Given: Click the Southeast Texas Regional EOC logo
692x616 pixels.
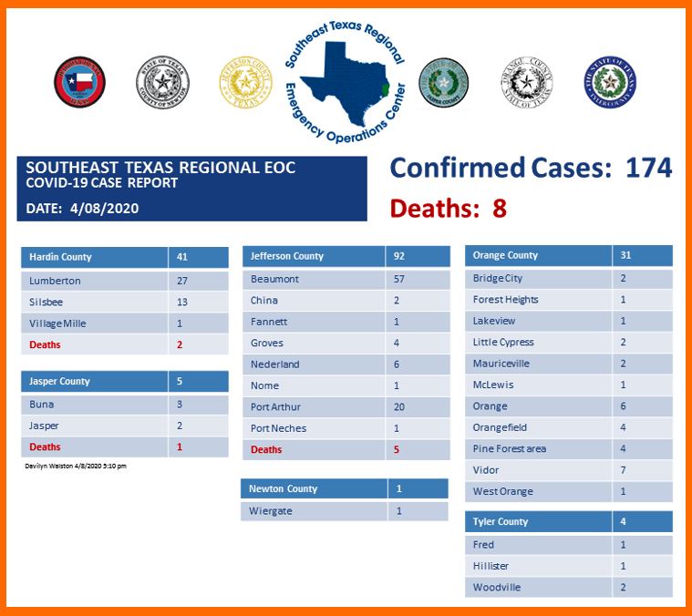Looking at the screenshot, I should coord(346,82).
